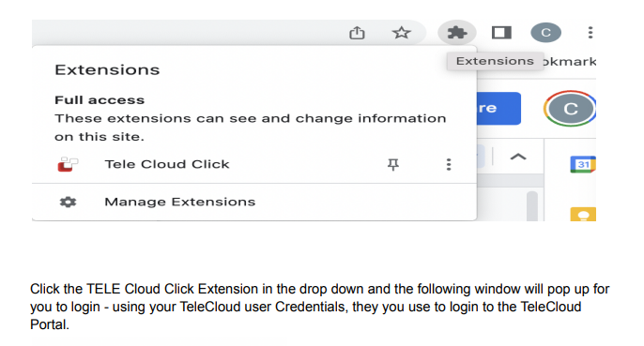Screen dimensions: 644x346
Task: Open more options for Tele Cloud Click
Action: [x=449, y=165]
